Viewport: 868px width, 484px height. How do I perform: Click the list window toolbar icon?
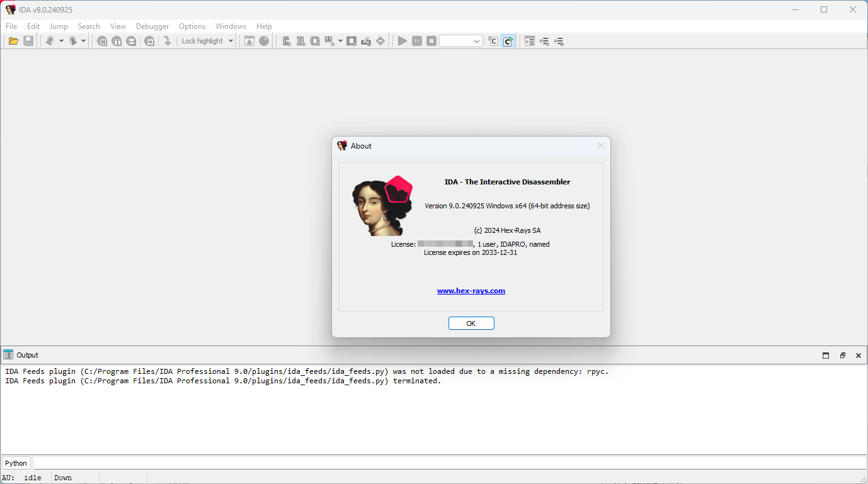tap(530, 41)
